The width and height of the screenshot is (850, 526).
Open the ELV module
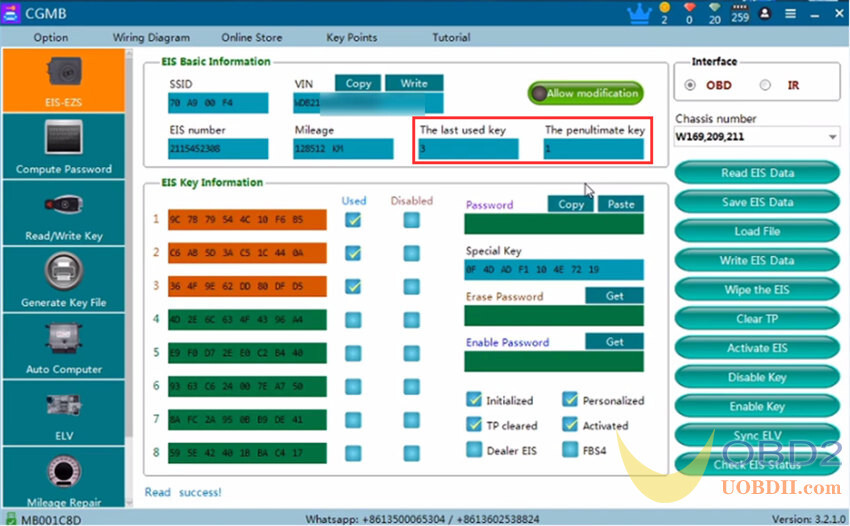pos(64,413)
